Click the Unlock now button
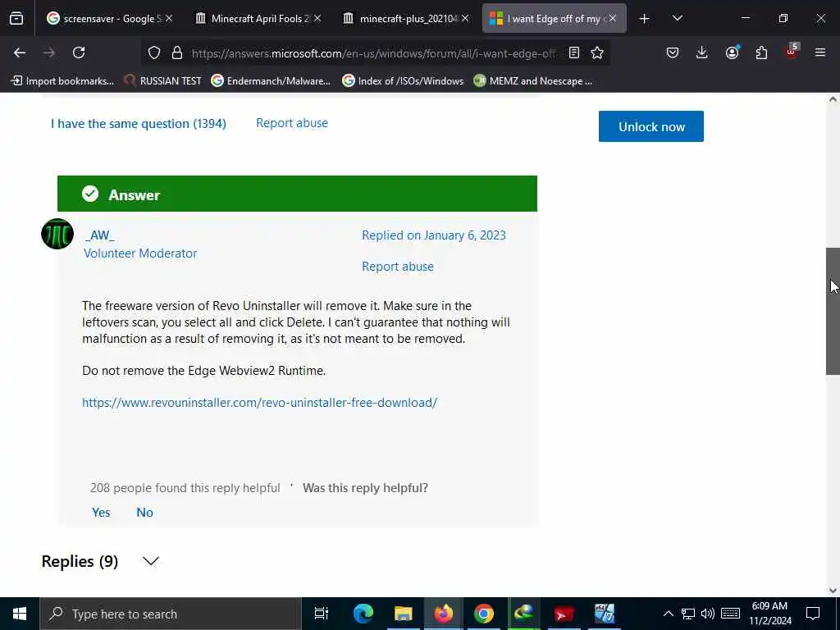 [x=651, y=126]
